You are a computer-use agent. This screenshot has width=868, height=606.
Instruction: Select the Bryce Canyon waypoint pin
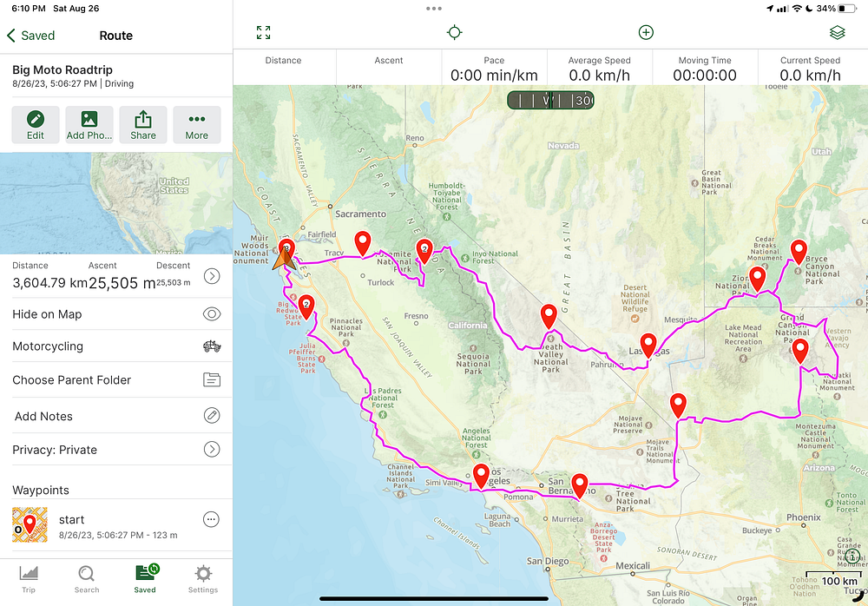(x=799, y=252)
